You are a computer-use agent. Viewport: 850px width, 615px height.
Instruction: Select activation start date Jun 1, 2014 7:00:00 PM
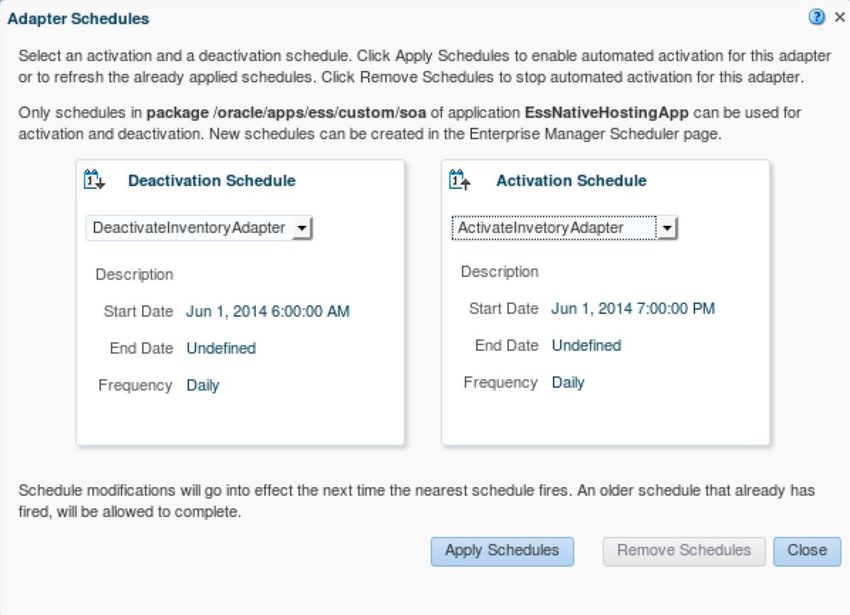(x=633, y=309)
